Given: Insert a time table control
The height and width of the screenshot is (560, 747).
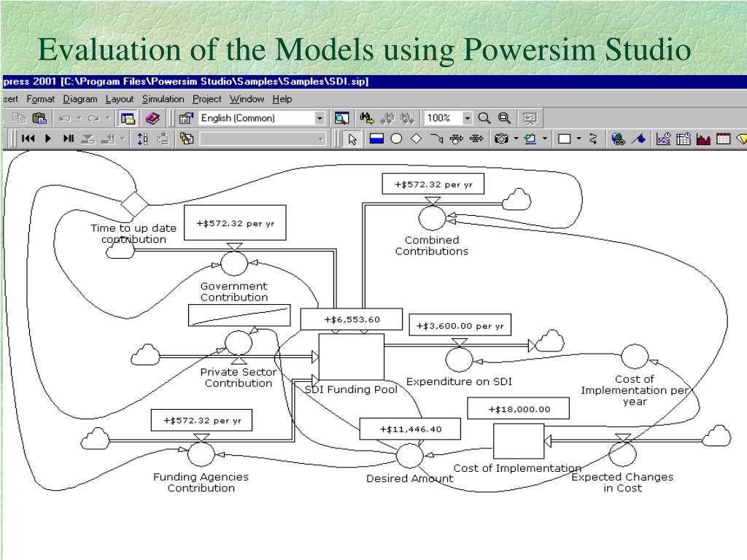Looking at the screenshot, I should pyautogui.click(x=684, y=139).
